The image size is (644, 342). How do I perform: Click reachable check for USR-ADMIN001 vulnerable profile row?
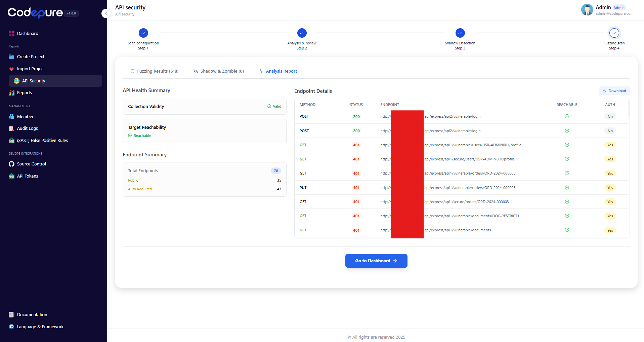pos(567,145)
